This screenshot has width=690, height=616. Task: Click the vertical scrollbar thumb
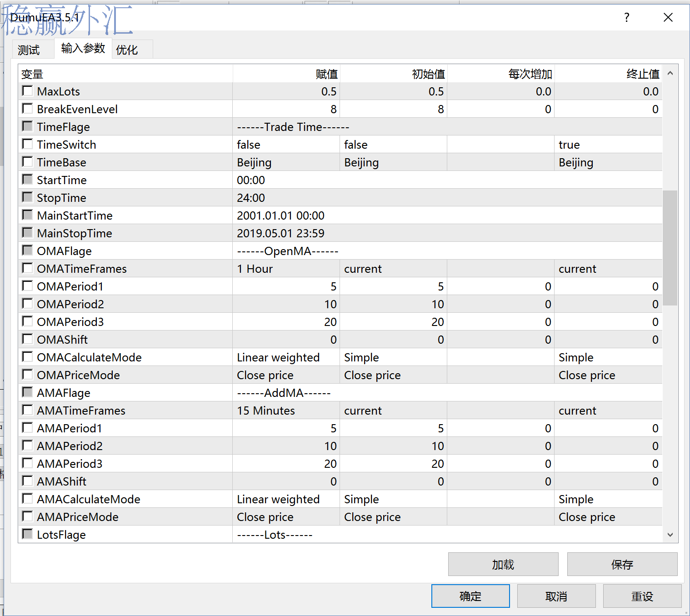tap(670, 248)
